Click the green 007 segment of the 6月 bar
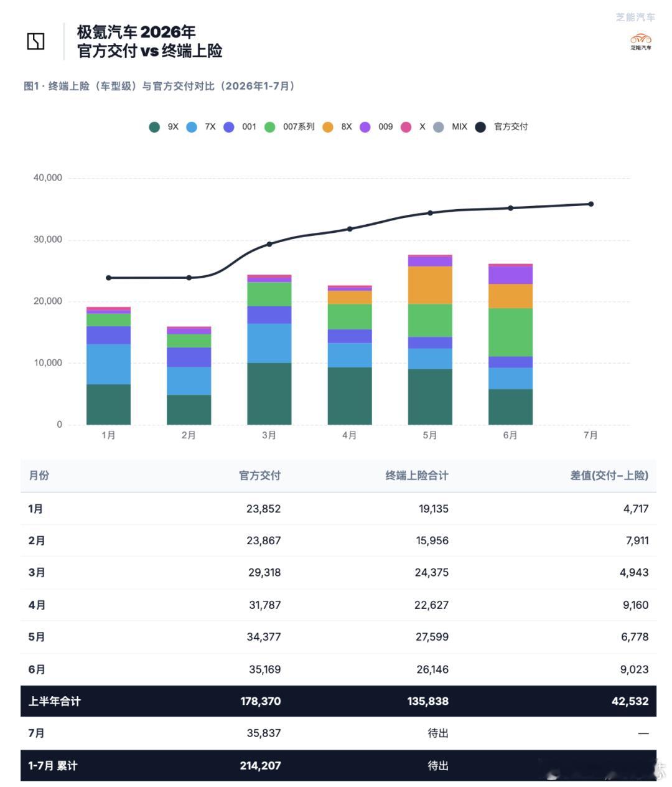672x787 pixels. pyautogui.click(x=510, y=332)
